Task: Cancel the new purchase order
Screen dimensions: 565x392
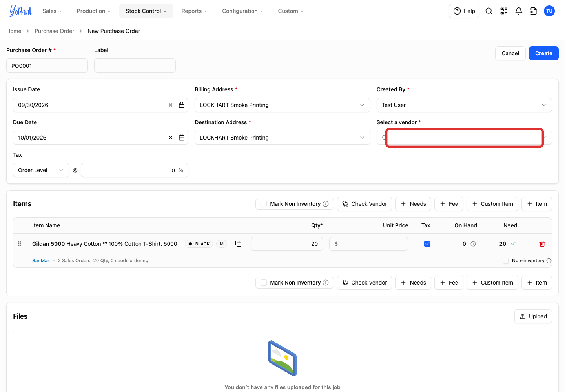Action: pos(510,53)
